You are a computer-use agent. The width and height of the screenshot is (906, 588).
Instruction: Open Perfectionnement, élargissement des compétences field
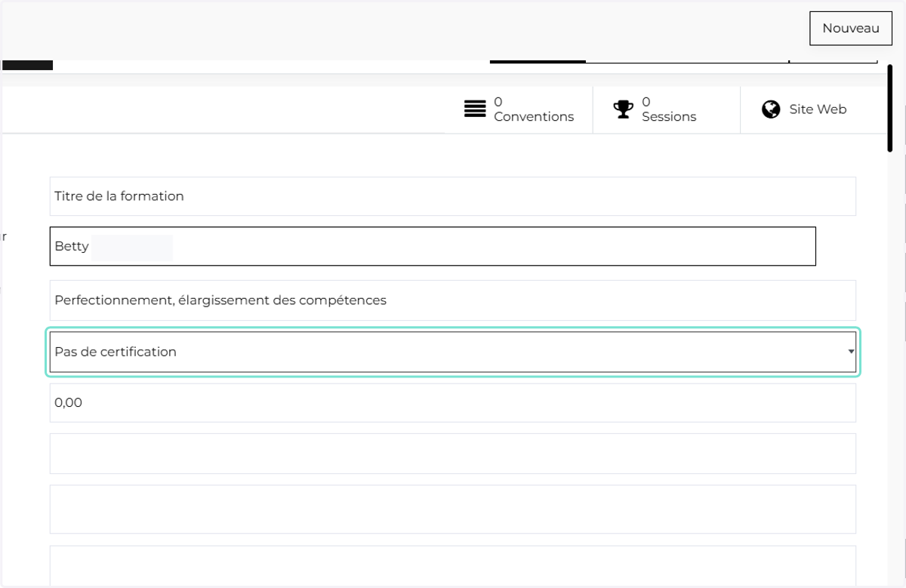click(453, 300)
